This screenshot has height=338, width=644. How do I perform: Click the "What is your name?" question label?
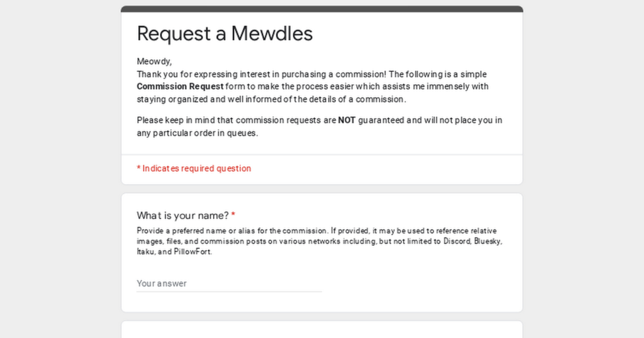point(183,215)
